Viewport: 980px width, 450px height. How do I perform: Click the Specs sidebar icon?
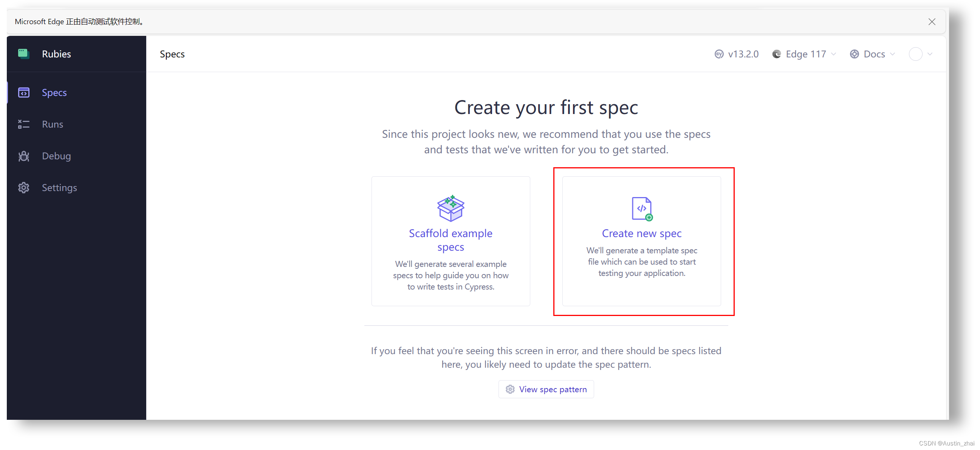point(25,92)
